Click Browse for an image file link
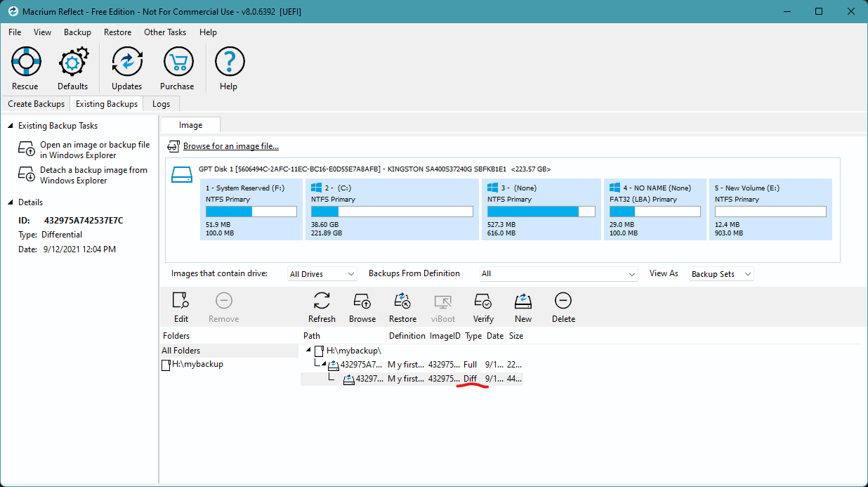 [230, 146]
